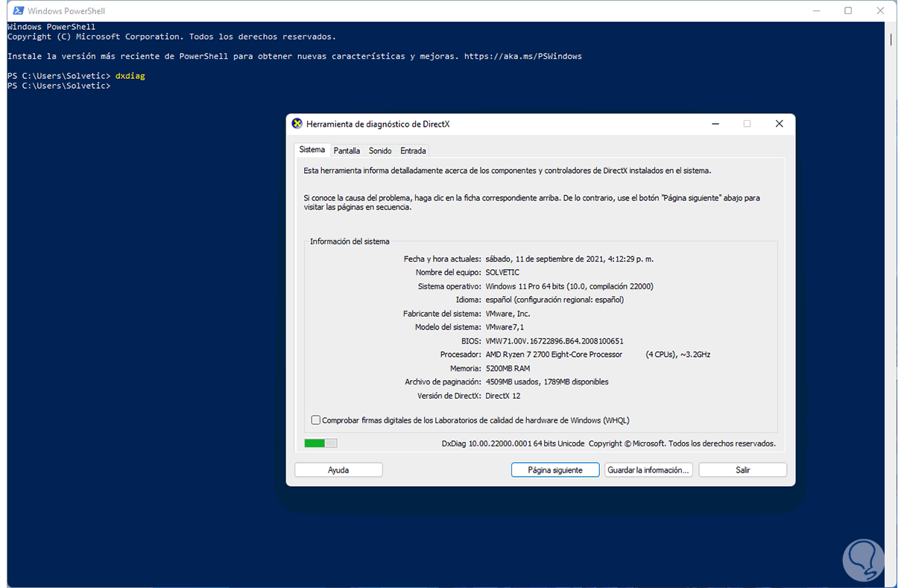Click the español language value

(x=554, y=300)
